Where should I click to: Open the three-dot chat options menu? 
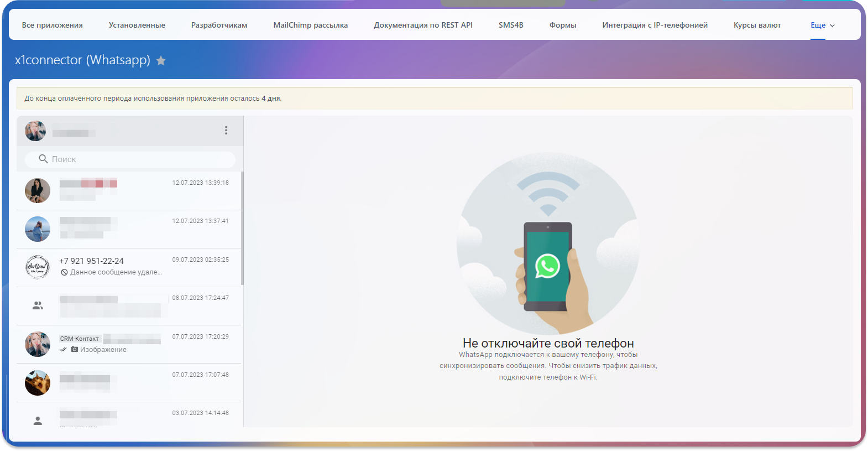click(x=226, y=131)
